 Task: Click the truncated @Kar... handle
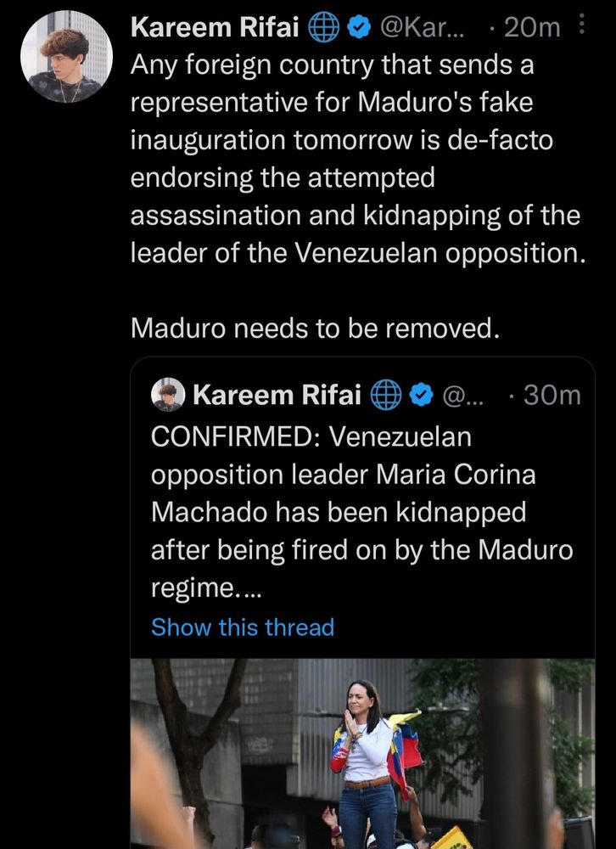423,27
